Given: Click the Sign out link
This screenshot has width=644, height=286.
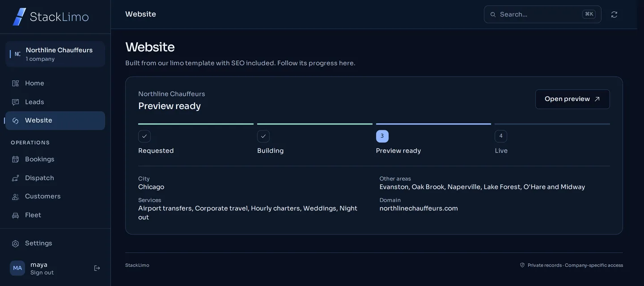Looking at the screenshot, I should click(x=42, y=273).
